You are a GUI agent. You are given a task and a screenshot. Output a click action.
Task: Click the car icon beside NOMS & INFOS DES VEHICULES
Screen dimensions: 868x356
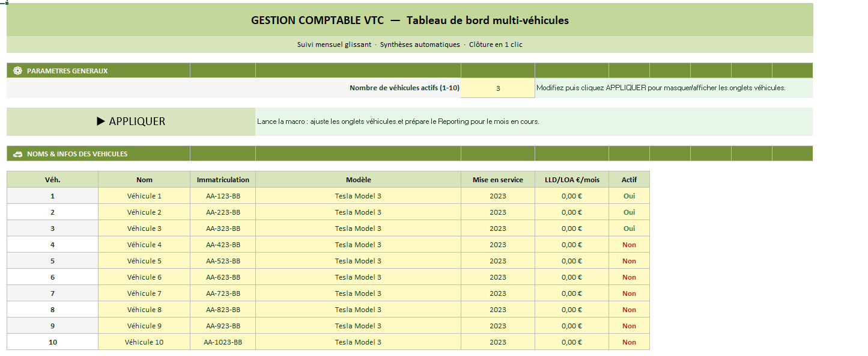coord(17,154)
